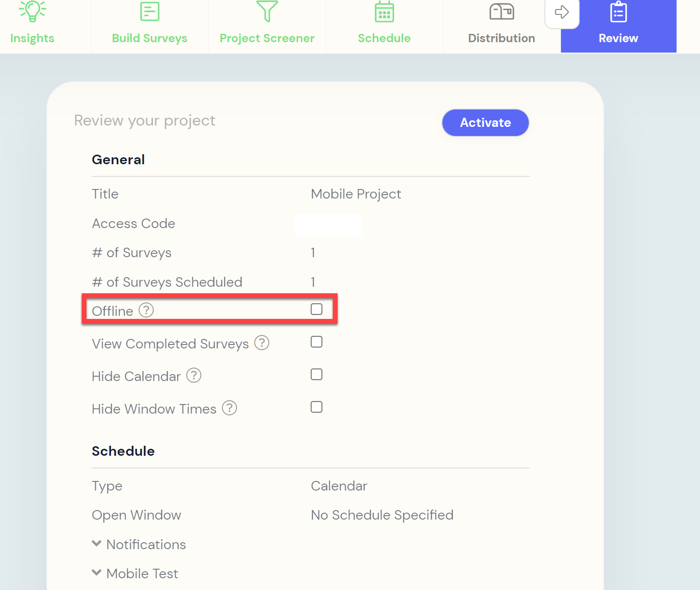Viewport: 700px width, 590px height.
Task: Click the right arrow next-step icon
Action: pyautogui.click(x=562, y=12)
